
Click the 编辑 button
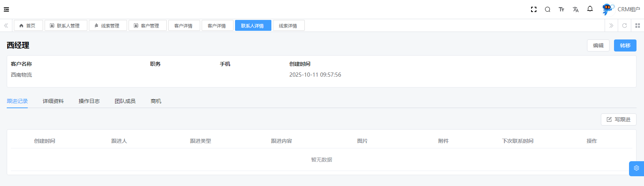pyautogui.click(x=598, y=45)
